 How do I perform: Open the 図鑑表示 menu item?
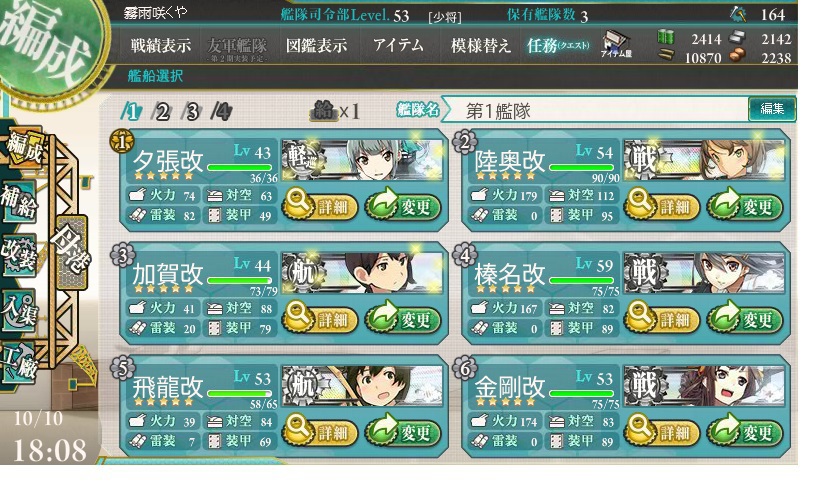316,45
